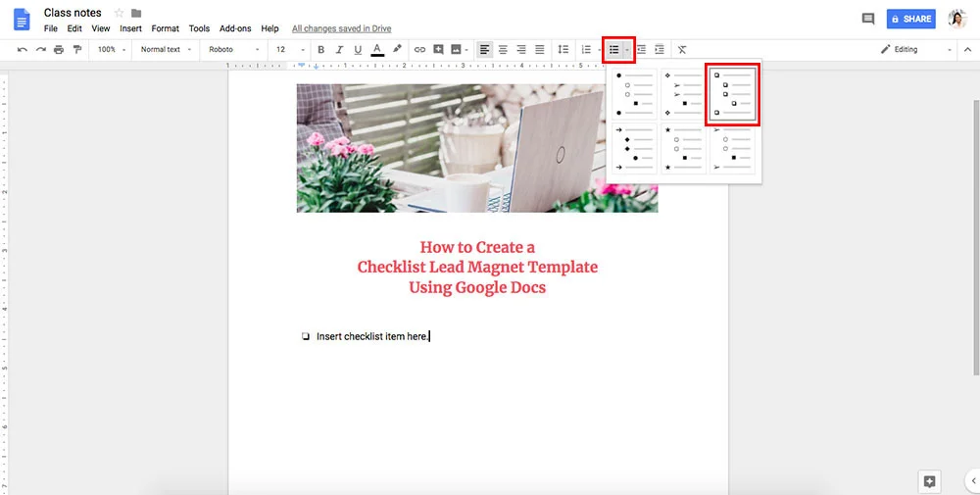Screen dimensions: 980x495
Task: Open the Help menu
Action: 270,28
